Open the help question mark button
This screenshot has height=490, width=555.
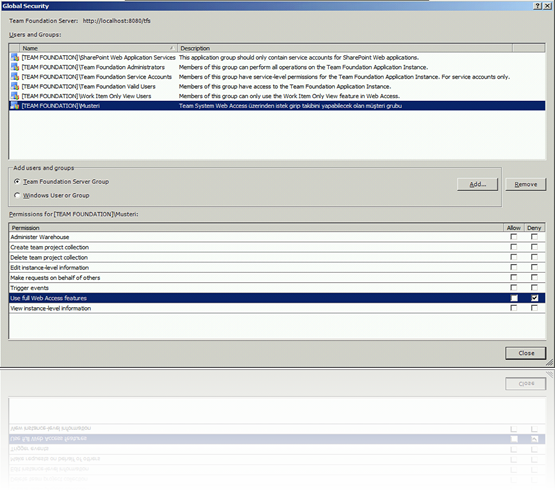tap(537, 6)
